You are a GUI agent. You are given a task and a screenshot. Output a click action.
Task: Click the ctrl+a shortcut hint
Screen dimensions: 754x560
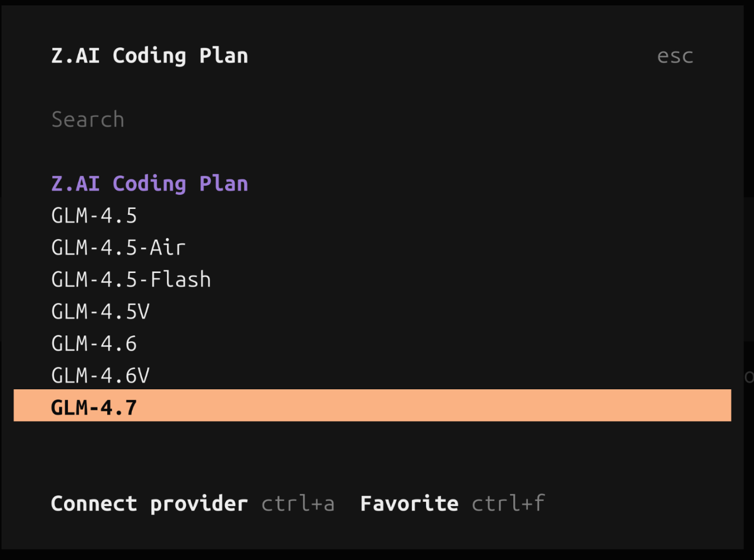[x=298, y=503]
